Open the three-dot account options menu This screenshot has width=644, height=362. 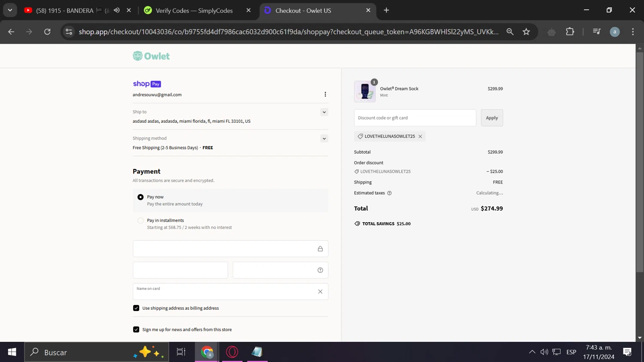[x=325, y=94]
